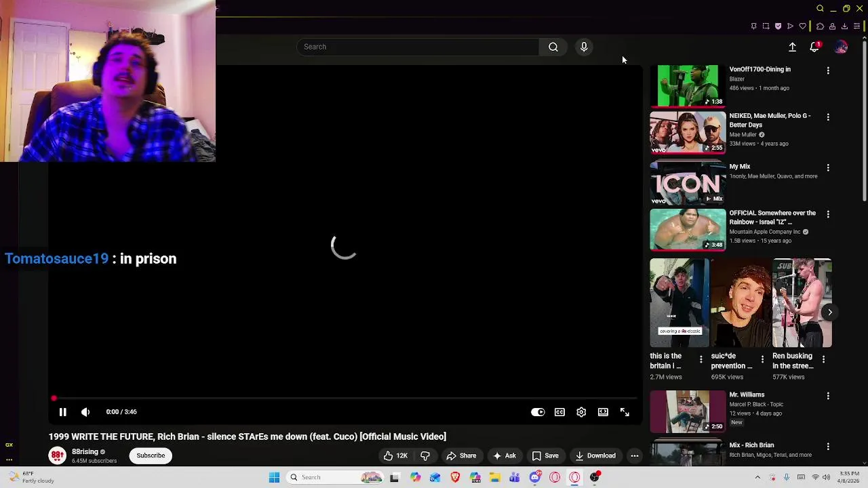Enter fullscreen mode
Screen dimensions: 868x488
click(625, 412)
